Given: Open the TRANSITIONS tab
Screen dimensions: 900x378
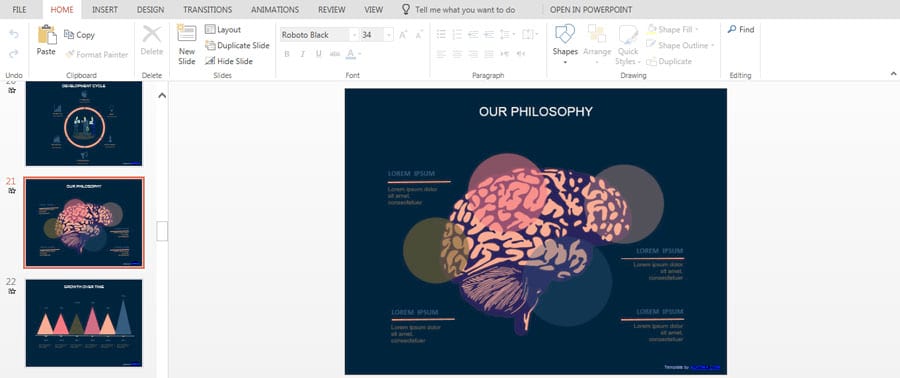Looking at the screenshot, I should [208, 10].
